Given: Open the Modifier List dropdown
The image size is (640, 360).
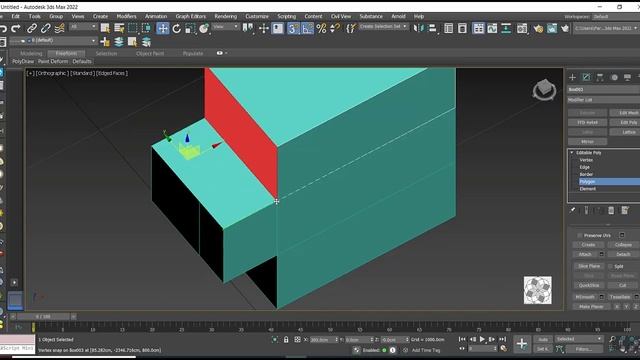Looking at the screenshot, I should [x=604, y=100].
